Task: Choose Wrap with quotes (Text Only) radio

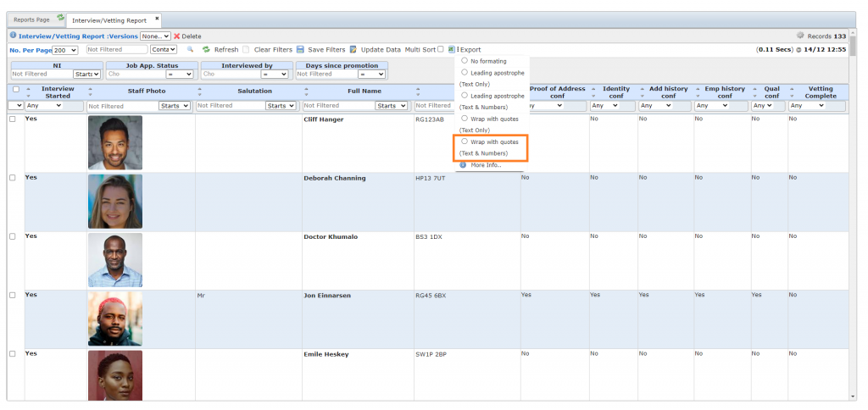Action: point(465,119)
